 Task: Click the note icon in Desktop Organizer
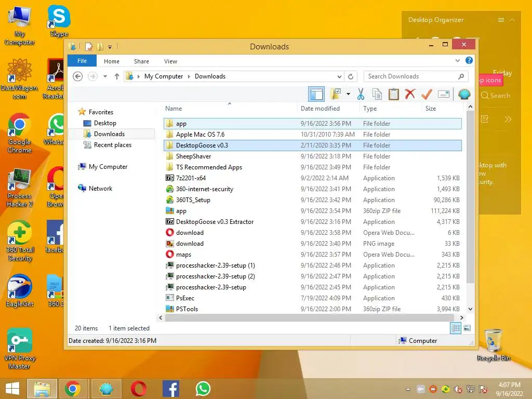click(485, 119)
